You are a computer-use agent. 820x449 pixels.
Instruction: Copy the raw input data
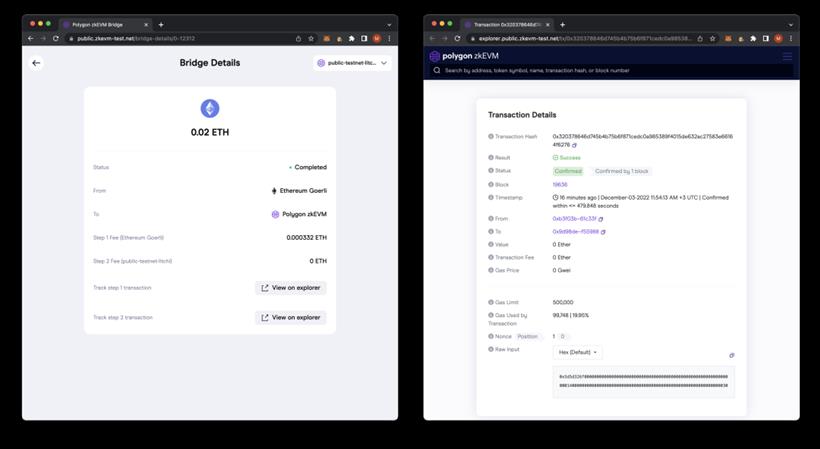732,355
